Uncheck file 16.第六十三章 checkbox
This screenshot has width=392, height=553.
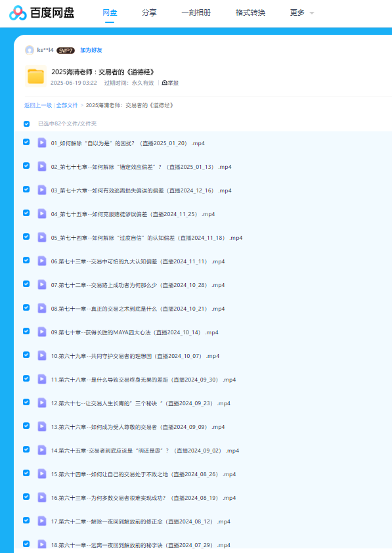tap(26, 497)
